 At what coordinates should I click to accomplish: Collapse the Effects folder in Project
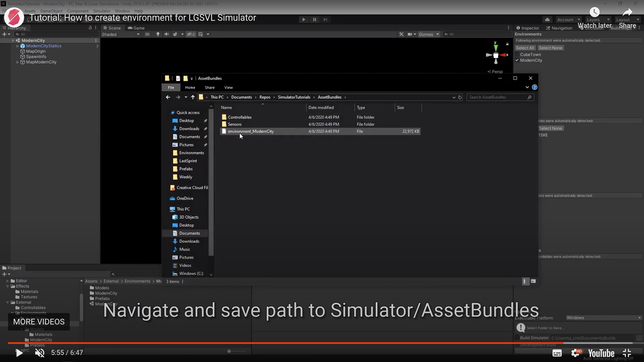point(7,286)
